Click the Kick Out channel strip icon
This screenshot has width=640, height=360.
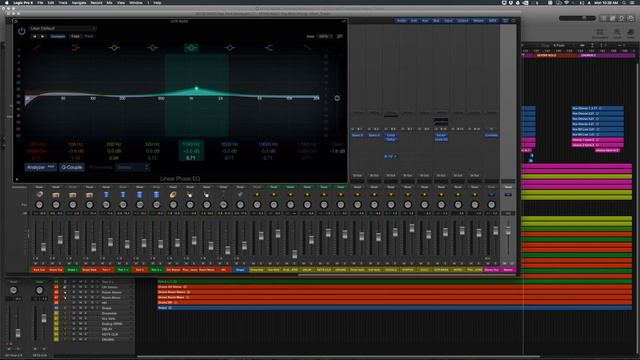tap(39, 195)
